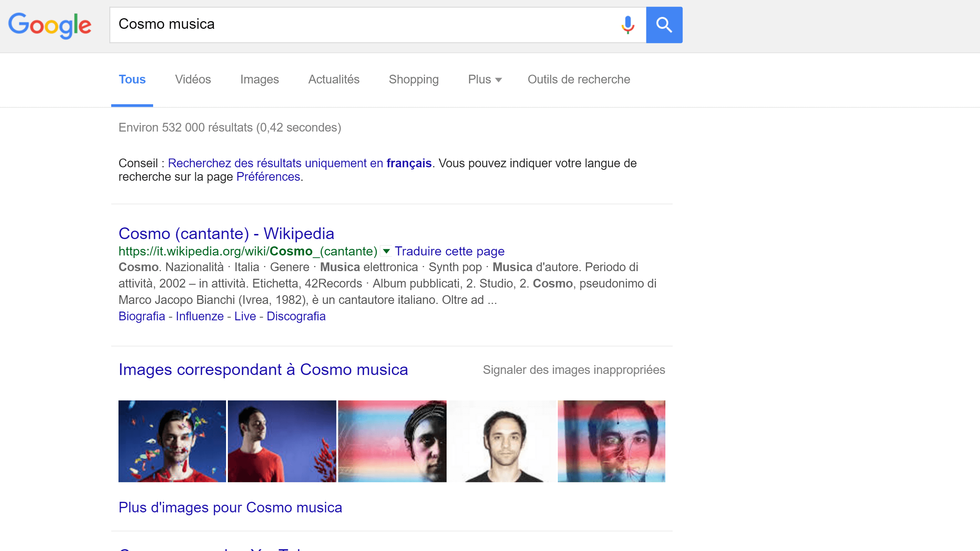Click 'Recherchez des résultats uniquement en français' link
Viewport: 980px width, 551px height.
[300, 163]
